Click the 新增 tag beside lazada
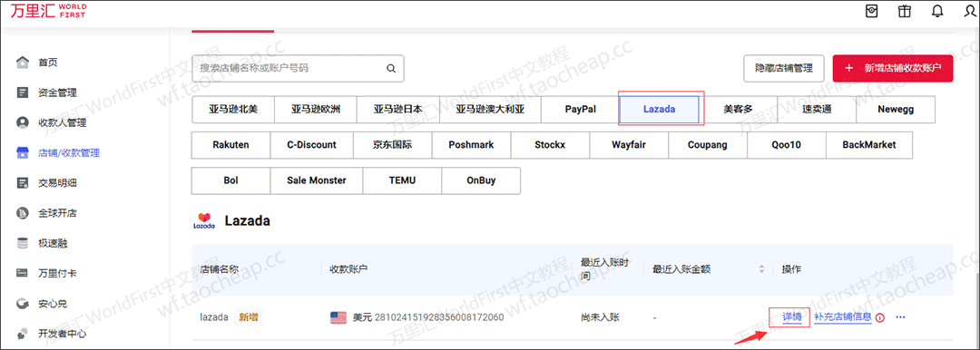 coord(249,317)
